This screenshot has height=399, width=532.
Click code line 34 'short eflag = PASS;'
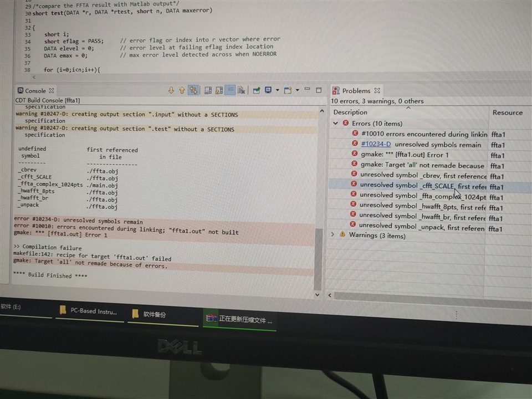[x=74, y=41]
